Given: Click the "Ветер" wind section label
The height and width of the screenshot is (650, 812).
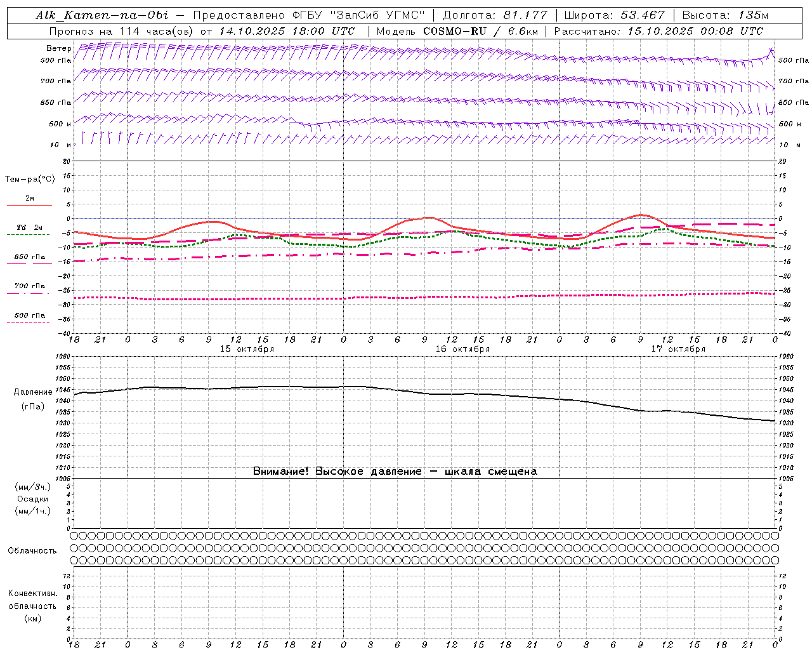Looking at the screenshot, I should tap(58, 48).
